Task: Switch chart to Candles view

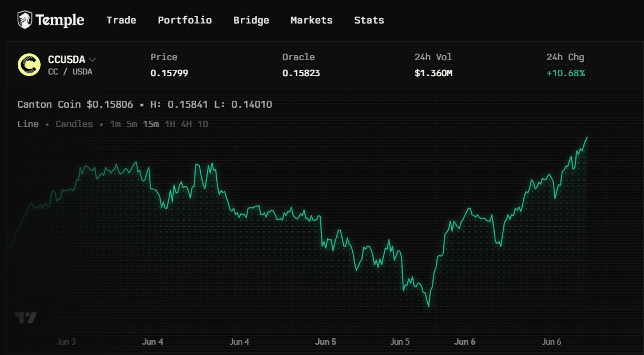Action: [74, 124]
